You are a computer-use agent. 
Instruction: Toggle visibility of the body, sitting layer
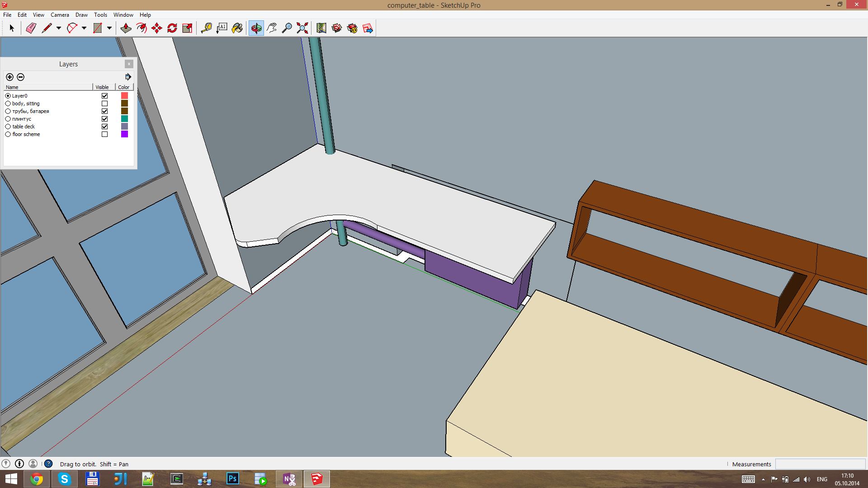pyautogui.click(x=104, y=103)
